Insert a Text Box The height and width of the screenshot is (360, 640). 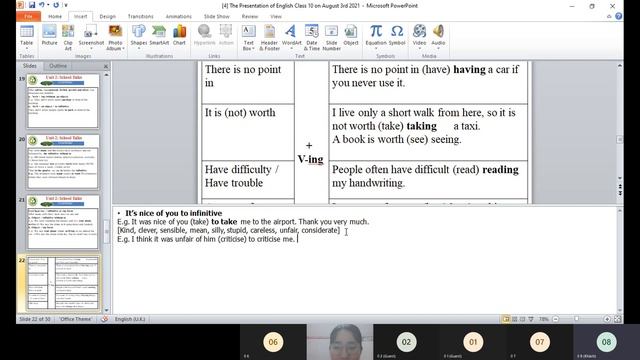coord(248,38)
